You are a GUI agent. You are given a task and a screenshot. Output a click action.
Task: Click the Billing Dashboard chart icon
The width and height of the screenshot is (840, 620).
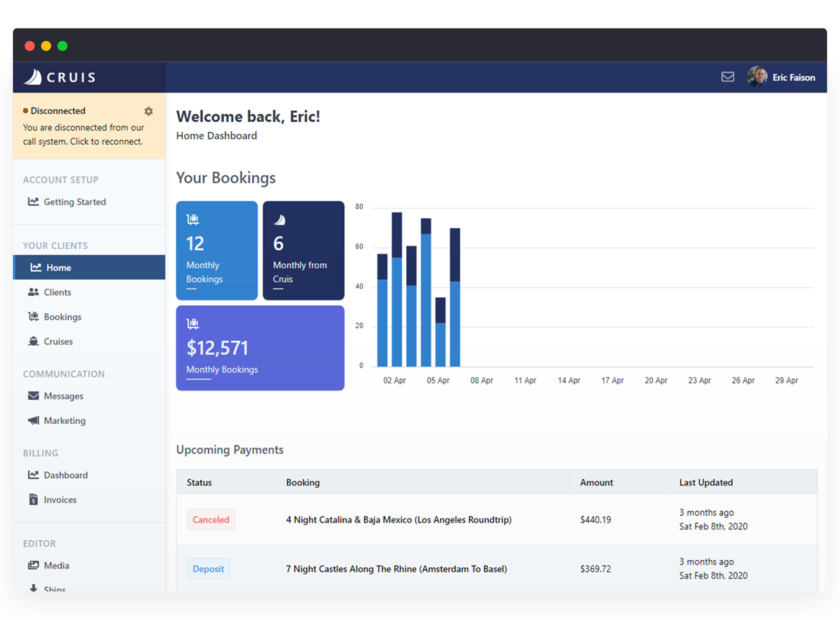pos(33,475)
